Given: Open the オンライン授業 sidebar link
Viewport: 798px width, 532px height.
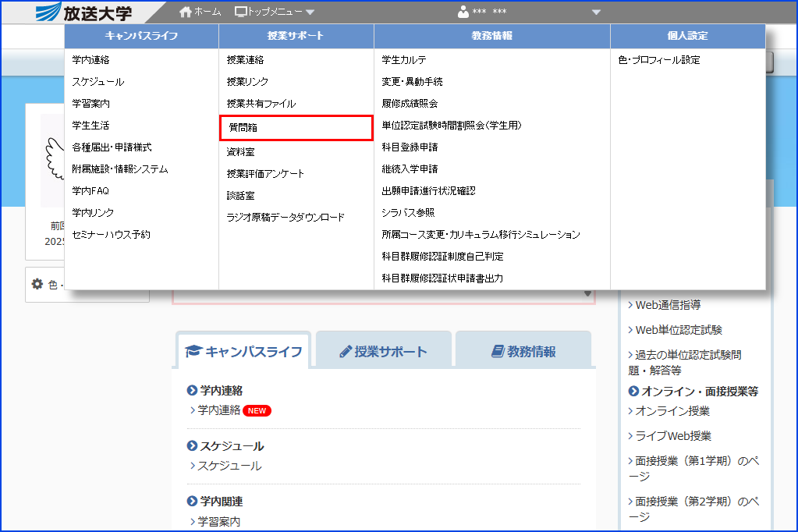Looking at the screenshot, I should point(672,411).
